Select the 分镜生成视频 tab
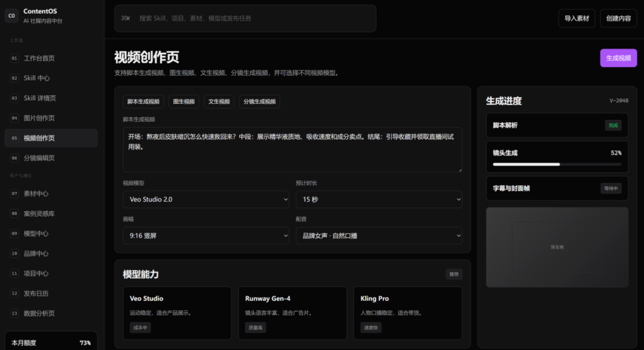This screenshot has width=644, height=350. point(260,101)
